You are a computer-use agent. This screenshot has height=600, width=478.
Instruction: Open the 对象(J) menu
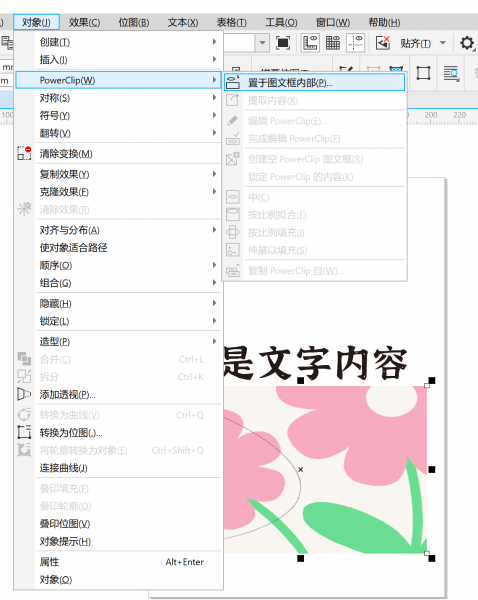coord(36,22)
